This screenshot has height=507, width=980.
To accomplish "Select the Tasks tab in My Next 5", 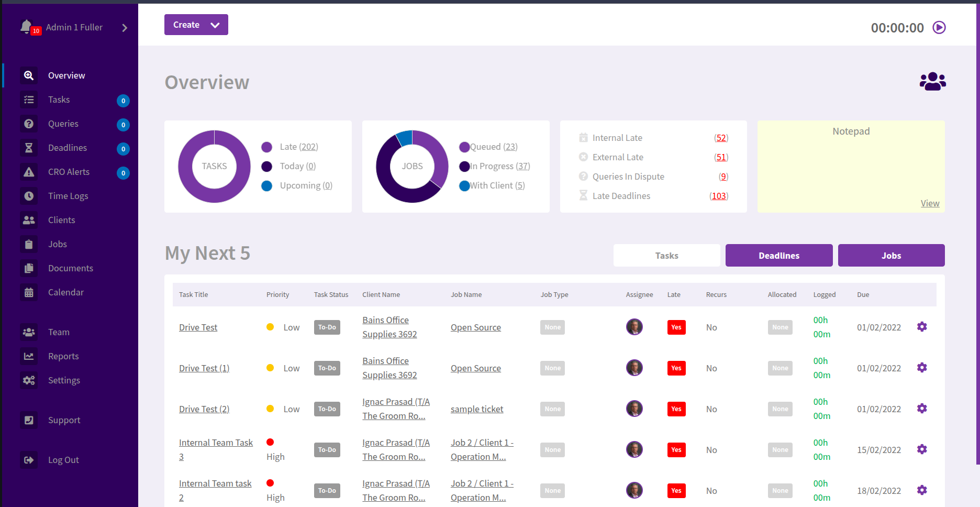I will click(x=666, y=256).
